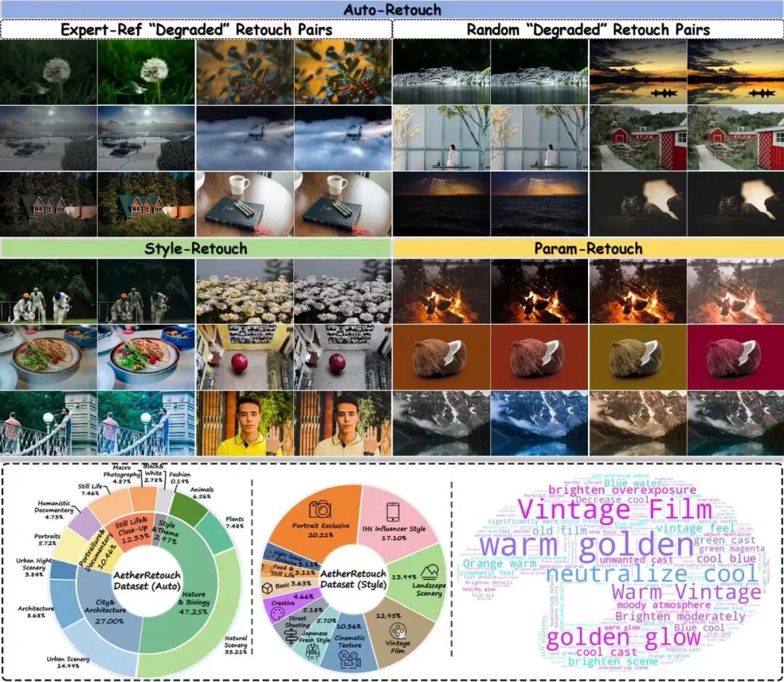Viewport: 784px width, 682px height.
Task: Click the "Natural Scenery 33.21%" label
Action: (235, 645)
